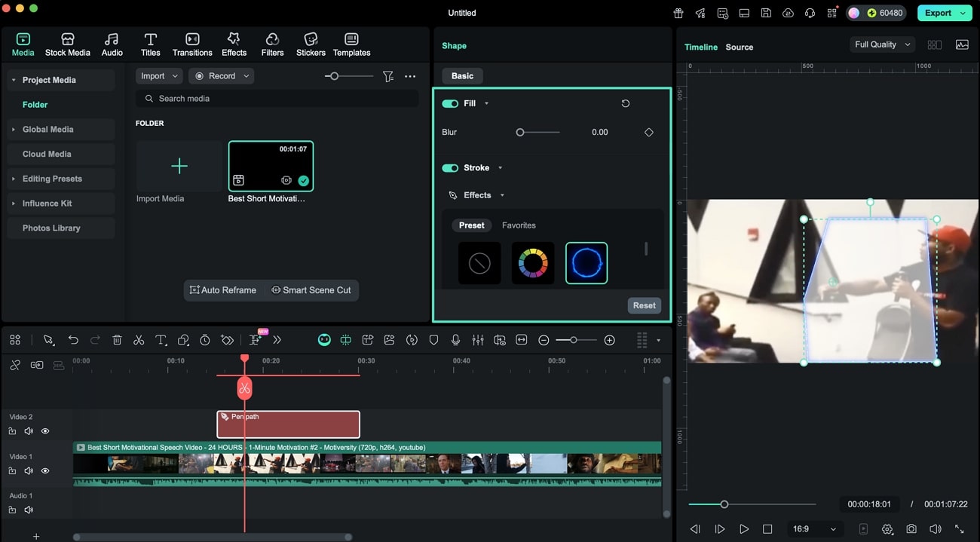980x542 pixels.
Task: Switch to the Source preview tab
Action: point(739,47)
